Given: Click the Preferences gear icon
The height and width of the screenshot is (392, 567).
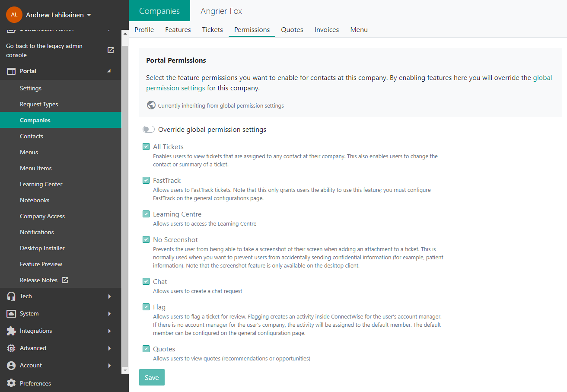Looking at the screenshot, I should point(11,383).
